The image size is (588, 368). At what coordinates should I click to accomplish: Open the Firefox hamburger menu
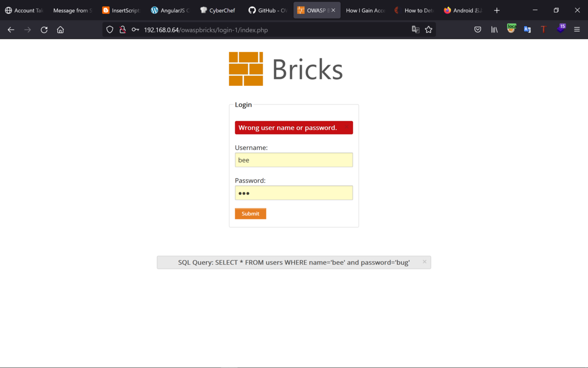[x=577, y=30]
